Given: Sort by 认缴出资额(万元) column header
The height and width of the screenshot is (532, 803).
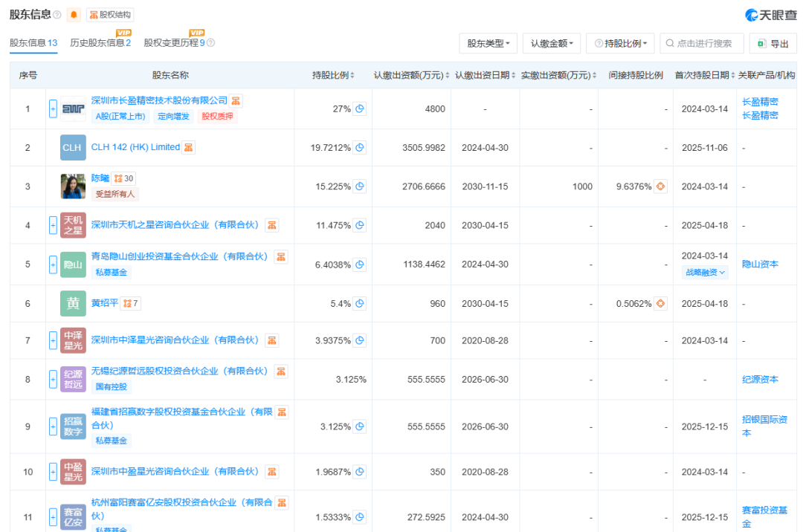Looking at the screenshot, I should pos(411,75).
